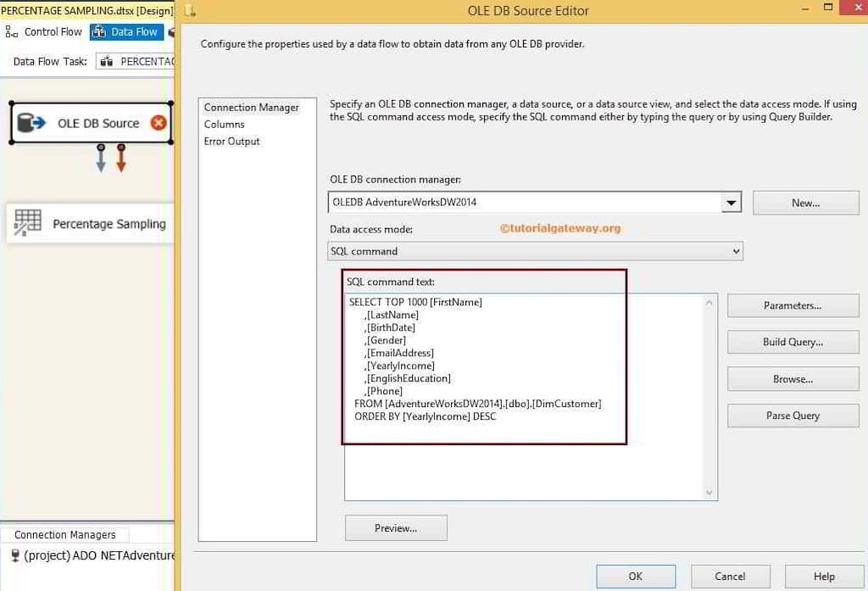Viewport: 868px width, 591px height.
Task: Click the SELECT TOP 1000 [FirstName] line
Action: click(x=415, y=303)
